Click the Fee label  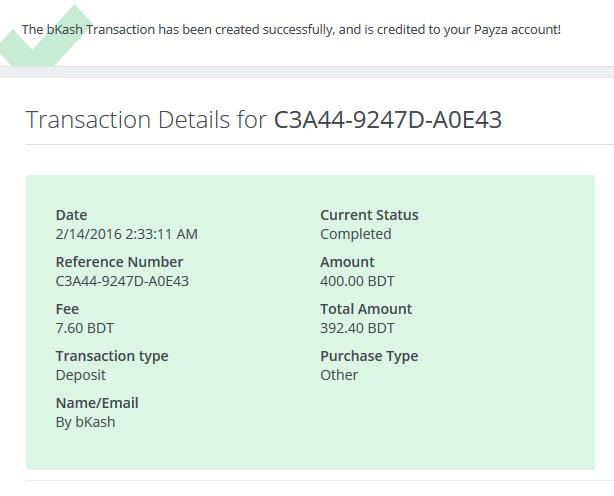point(67,309)
